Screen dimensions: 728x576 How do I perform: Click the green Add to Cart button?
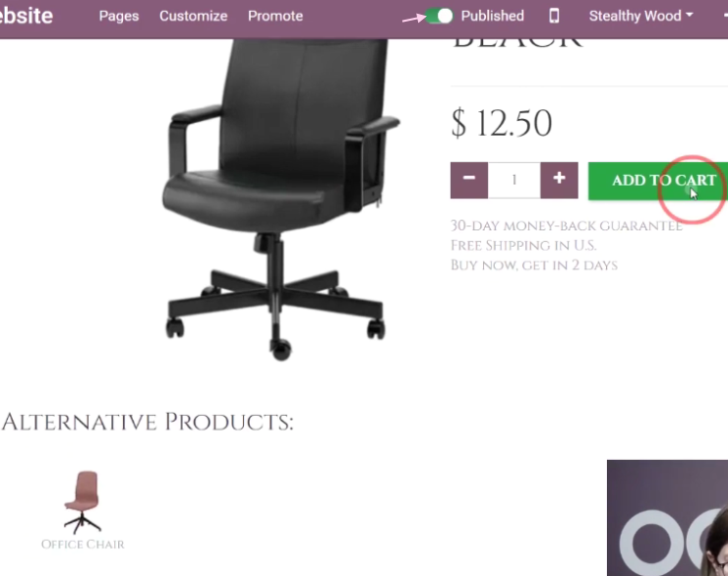click(658, 181)
